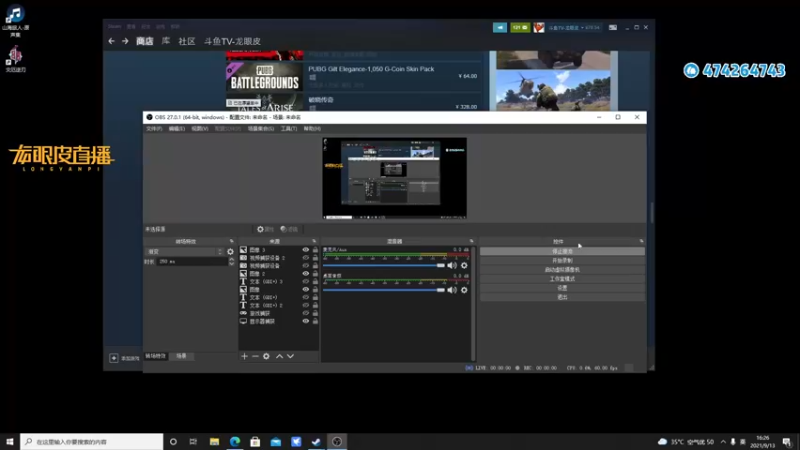Click the 停止推流 stop streaming button
The image size is (800, 450).
(x=562, y=252)
